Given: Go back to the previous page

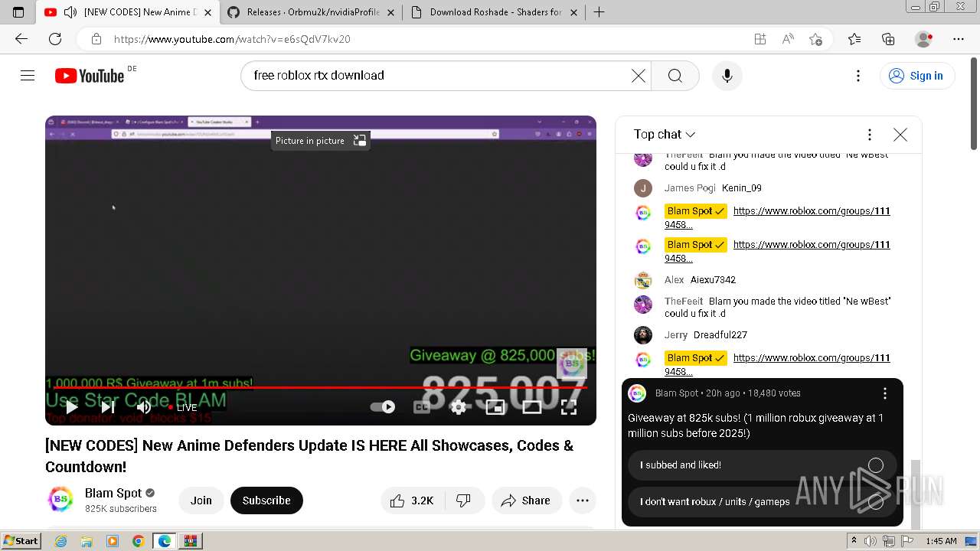Looking at the screenshot, I should [x=21, y=39].
